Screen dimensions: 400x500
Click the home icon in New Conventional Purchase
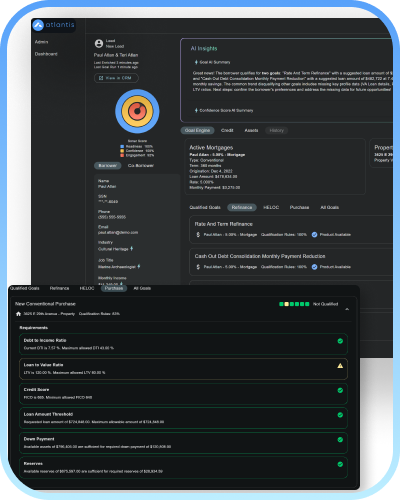click(18, 314)
